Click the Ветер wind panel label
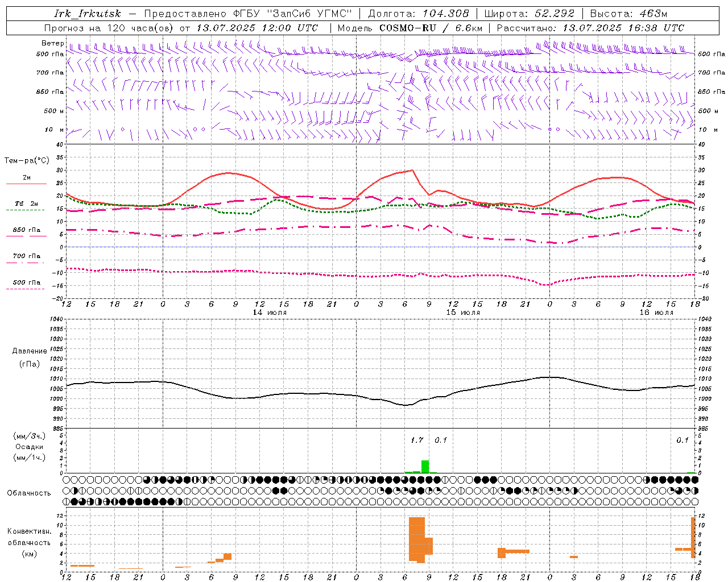The height and width of the screenshot is (582, 728). click(53, 43)
